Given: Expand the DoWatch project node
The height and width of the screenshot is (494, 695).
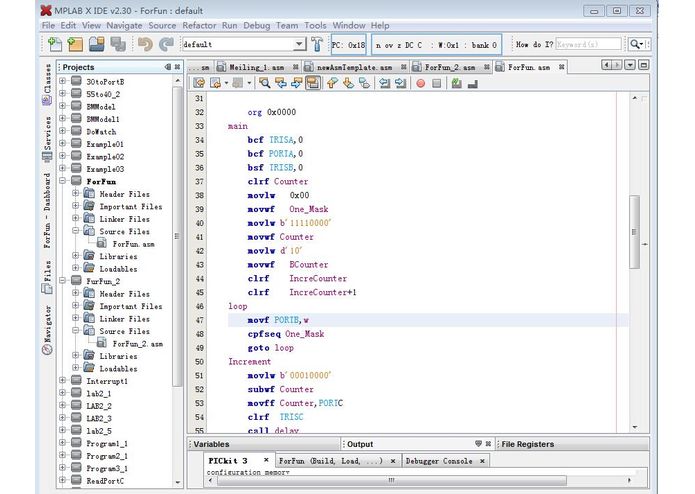Looking at the screenshot, I should [62, 131].
